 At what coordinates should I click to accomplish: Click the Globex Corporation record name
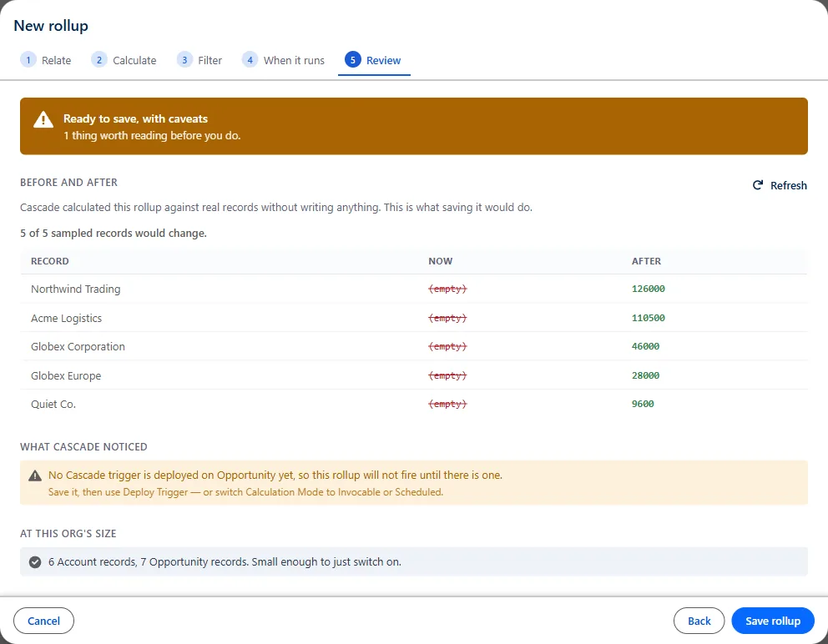pos(78,347)
